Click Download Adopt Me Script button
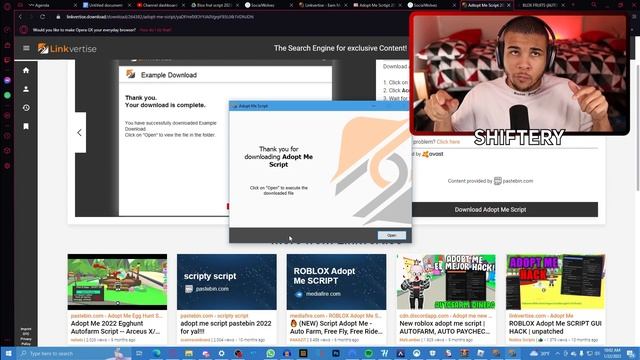640x360 pixels. tap(490, 209)
